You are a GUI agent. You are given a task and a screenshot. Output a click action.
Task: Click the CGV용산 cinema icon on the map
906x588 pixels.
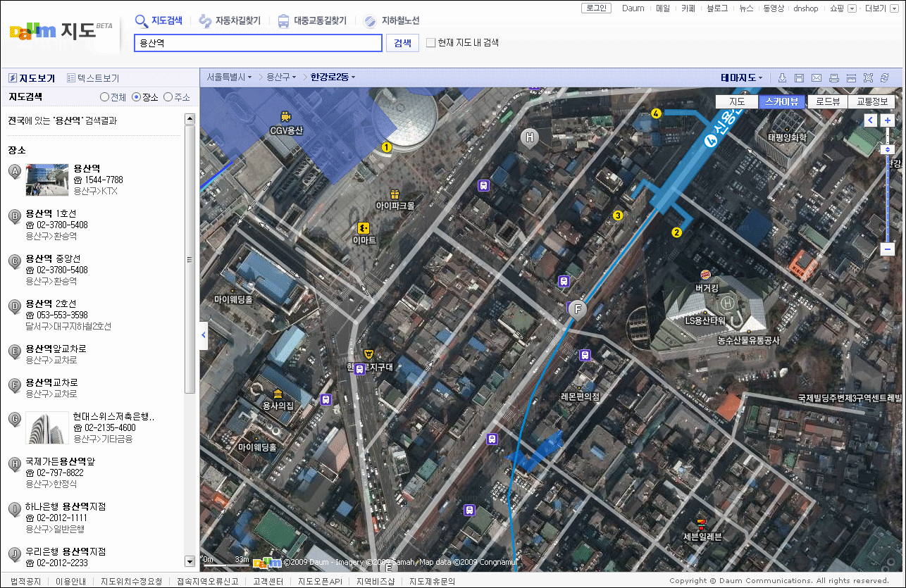pos(285,116)
